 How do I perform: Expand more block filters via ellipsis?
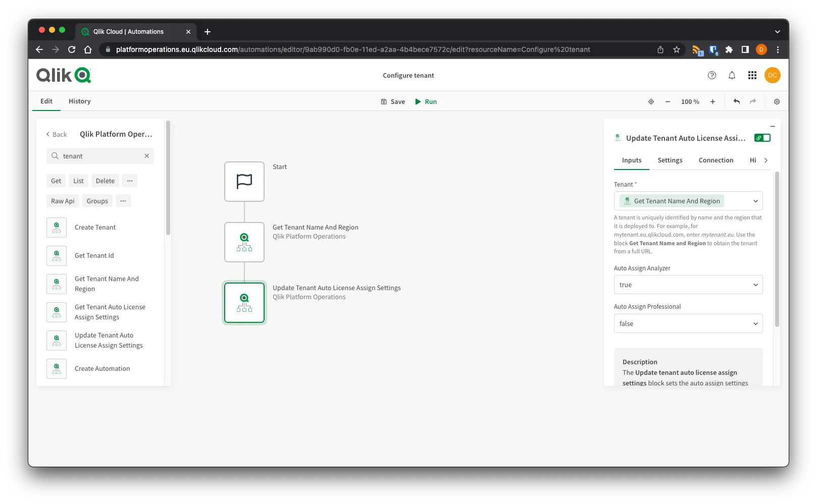130,181
